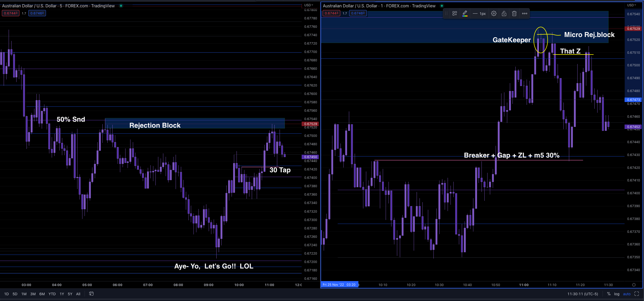Click the rainbow color strip under the pencil icon
Viewport: 644px width, 301px height.
[465, 16]
